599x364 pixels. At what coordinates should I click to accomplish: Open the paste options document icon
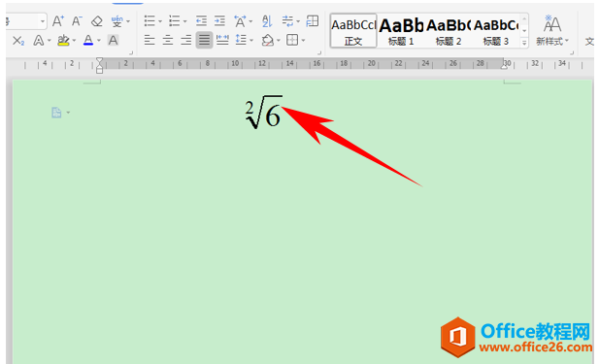[56, 113]
